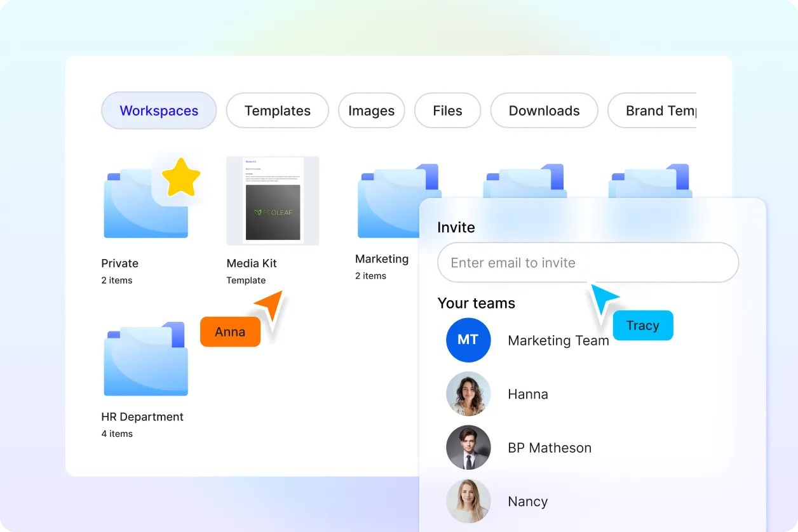Select Marketing Team from Your teams list
Image resolution: width=798 pixels, height=532 pixels.
point(558,340)
